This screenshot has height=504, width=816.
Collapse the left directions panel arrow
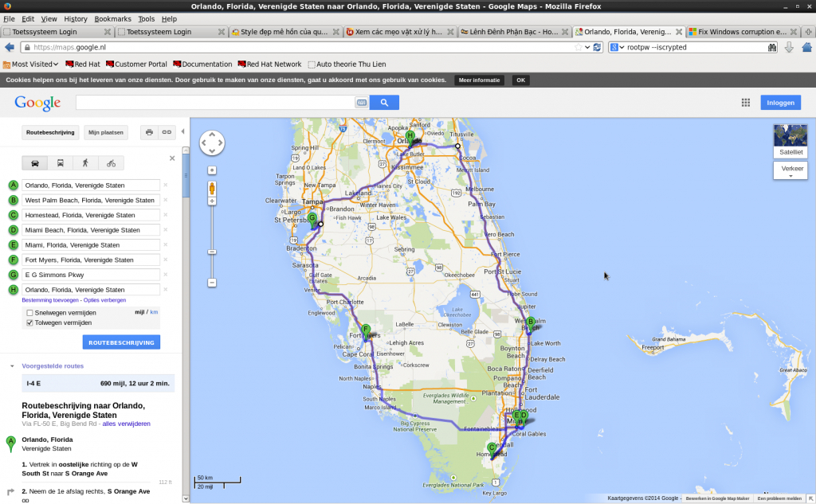[182, 131]
